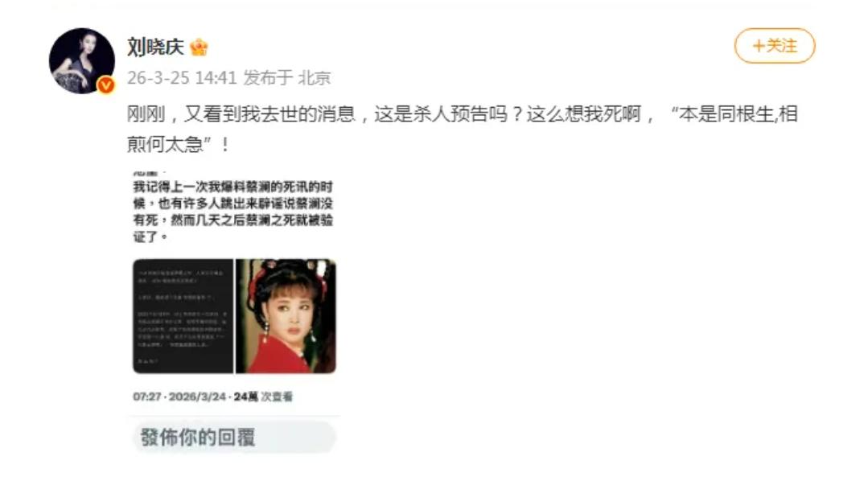Click the orange V verification badge
This screenshot has height=485, width=868.
click(x=105, y=85)
